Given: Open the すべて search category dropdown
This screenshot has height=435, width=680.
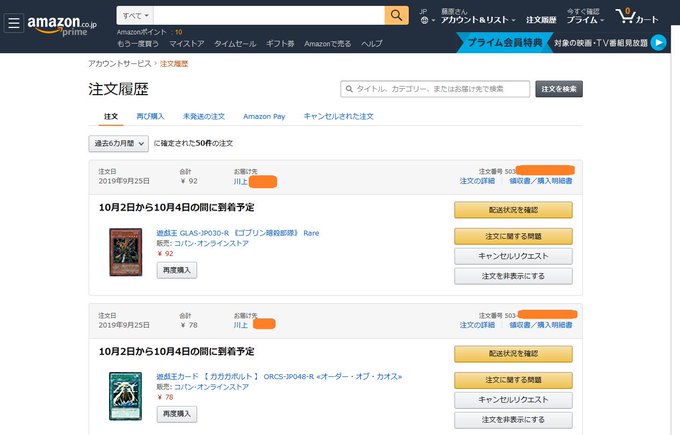Looking at the screenshot, I should click(135, 16).
